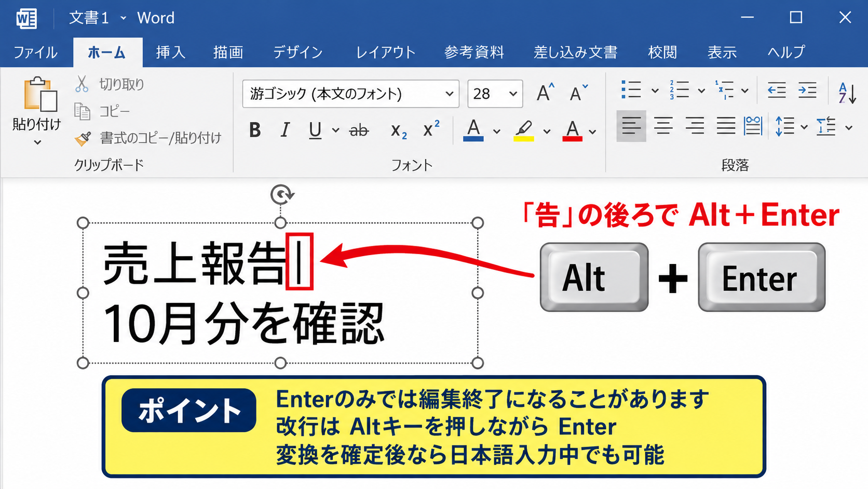Expand highlight color dropdown arrow
868x489 pixels.
pos(547,131)
